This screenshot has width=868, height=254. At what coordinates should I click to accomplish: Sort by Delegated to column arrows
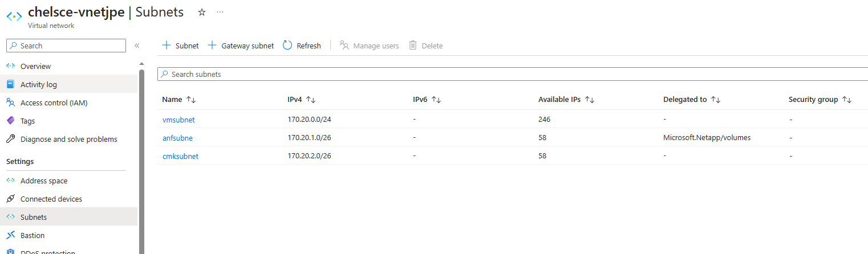[x=716, y=100]
